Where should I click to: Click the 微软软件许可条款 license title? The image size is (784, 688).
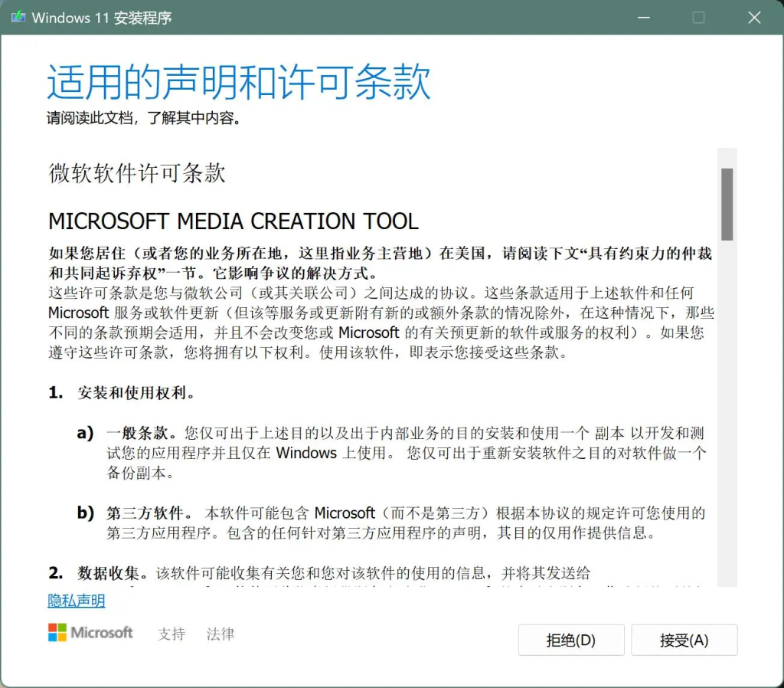pos(137,173)
